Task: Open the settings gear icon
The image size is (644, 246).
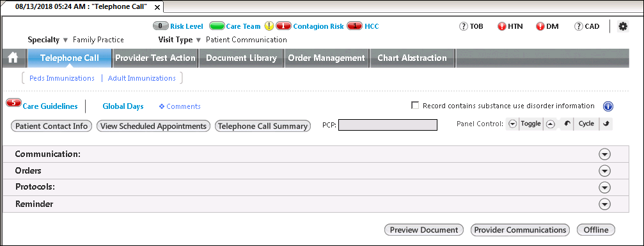Action: [623, 26]
